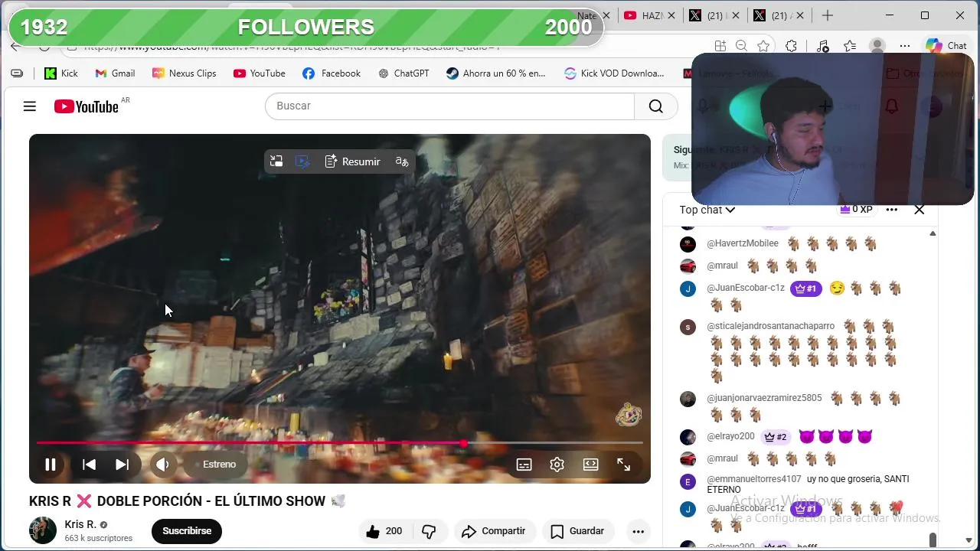The width and height of the screenshot is (980, 551).
Task: Close the live chat panel
Action: coord(920,210)
